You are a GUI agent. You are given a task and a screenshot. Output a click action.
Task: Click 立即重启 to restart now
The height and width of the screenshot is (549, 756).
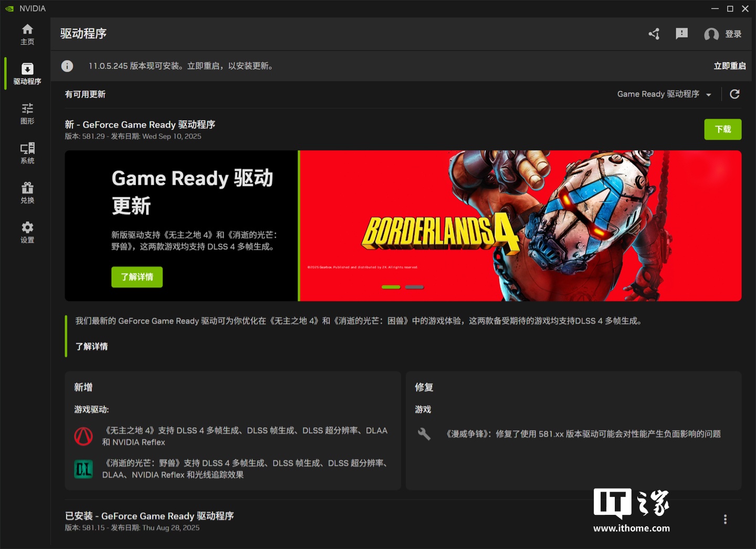729,66
